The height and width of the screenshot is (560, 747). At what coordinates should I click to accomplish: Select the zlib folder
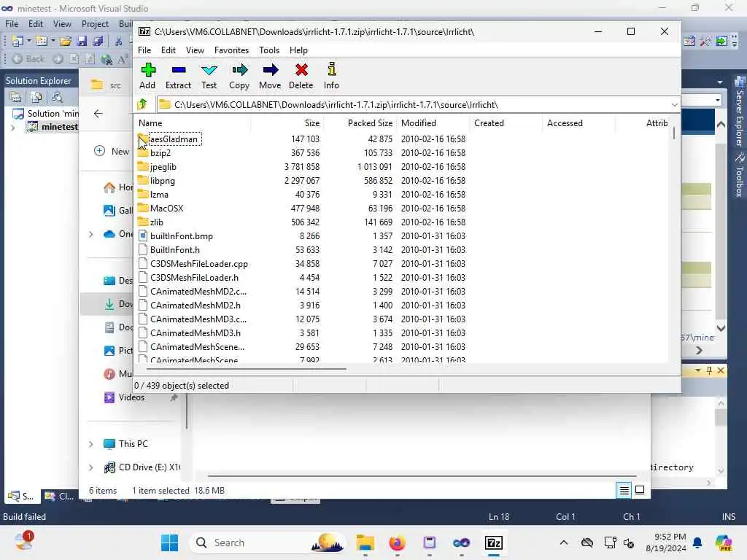[156, 222]
